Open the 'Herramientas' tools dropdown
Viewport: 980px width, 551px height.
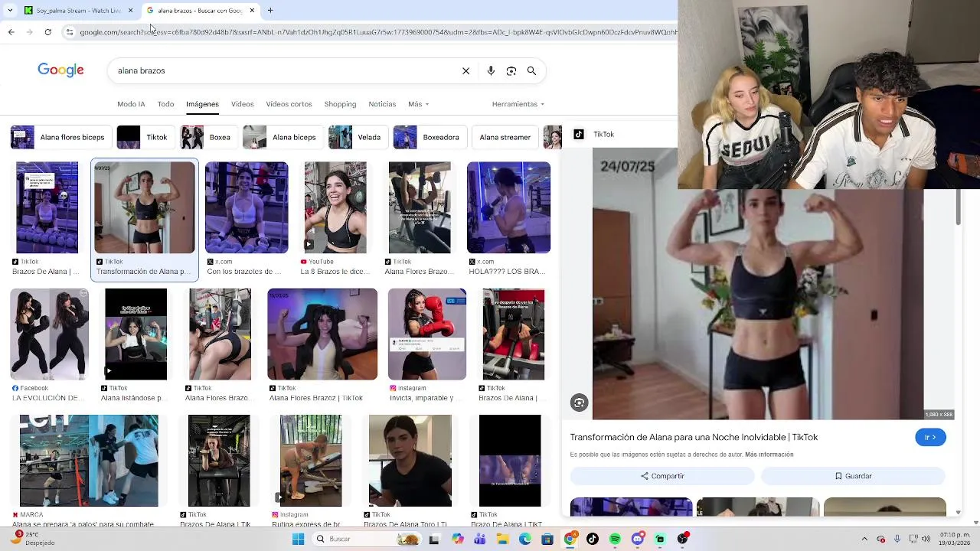coord(518,104)
